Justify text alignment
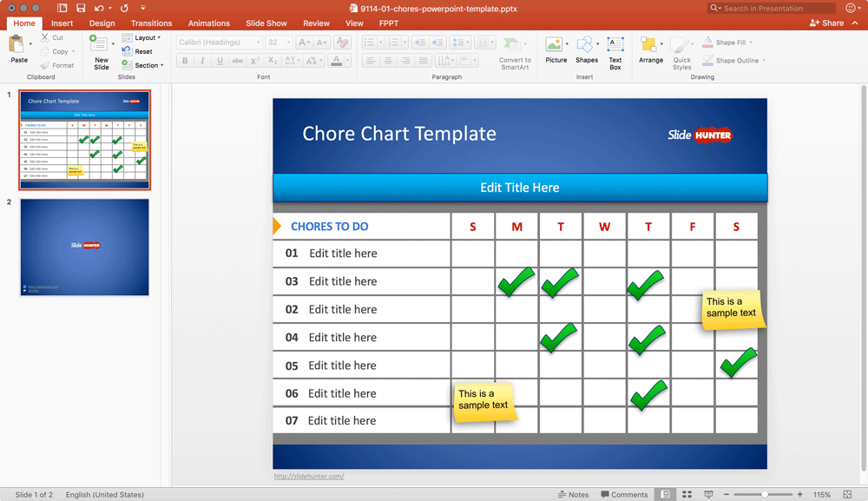868x501 pixels. [423, 60]
